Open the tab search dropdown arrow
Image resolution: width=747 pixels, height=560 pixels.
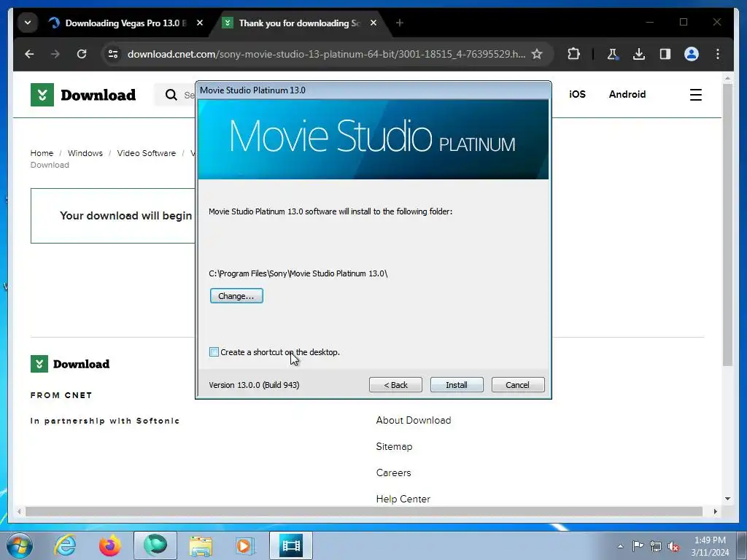point(28,23)
